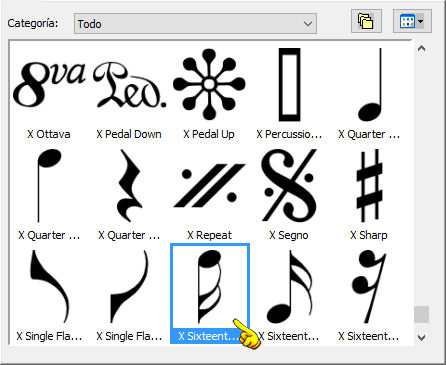The width and height of the screenshot is (446, 365).
Task: Open the thumbnail view options dropdown
Action: tap(412, 21)
